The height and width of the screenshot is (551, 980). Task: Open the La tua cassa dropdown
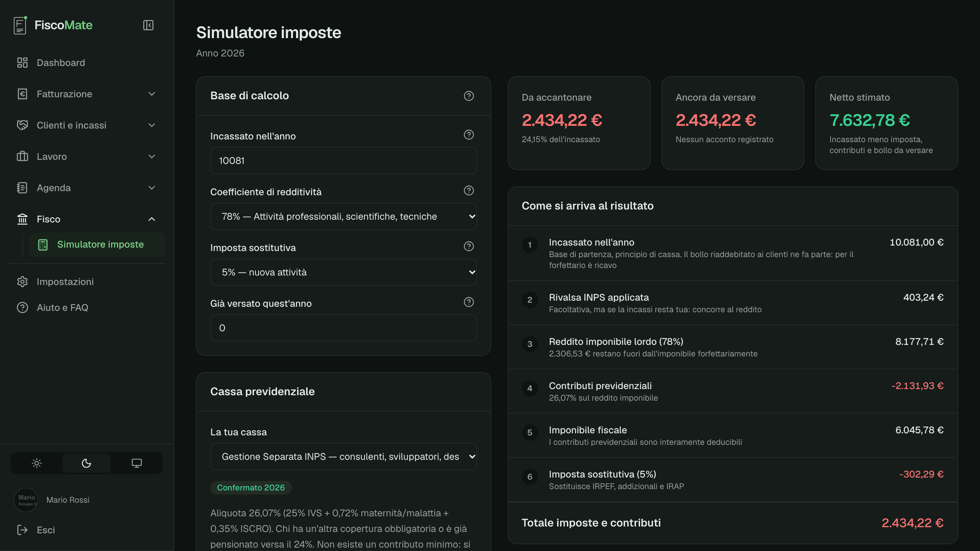coord(344,457)
